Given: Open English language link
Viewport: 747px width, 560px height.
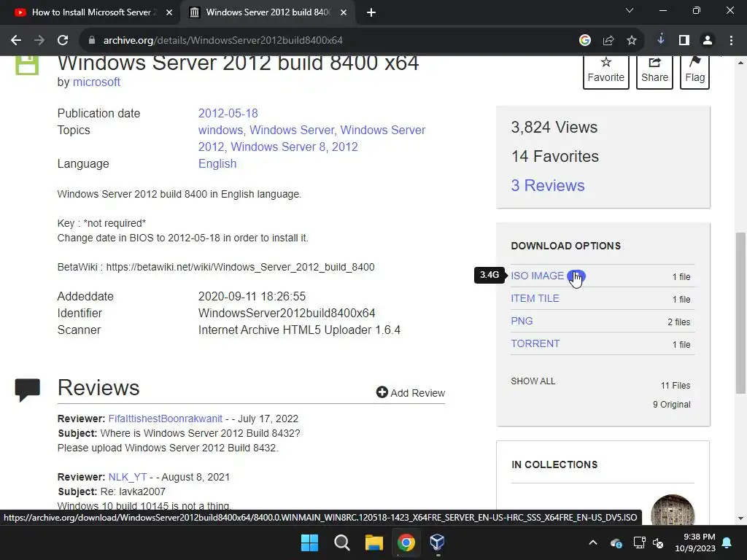Looking at the screenshot, I should pyautogui.click(x=217, y=163).
